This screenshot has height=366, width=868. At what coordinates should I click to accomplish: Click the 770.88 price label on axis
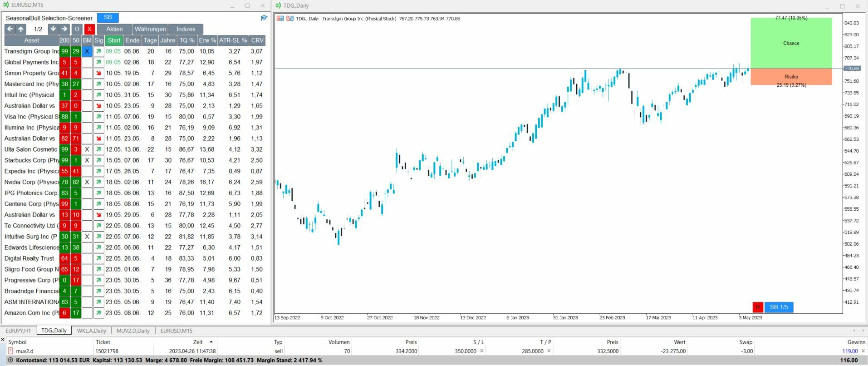pyautogui.click(x=852, y=69)
